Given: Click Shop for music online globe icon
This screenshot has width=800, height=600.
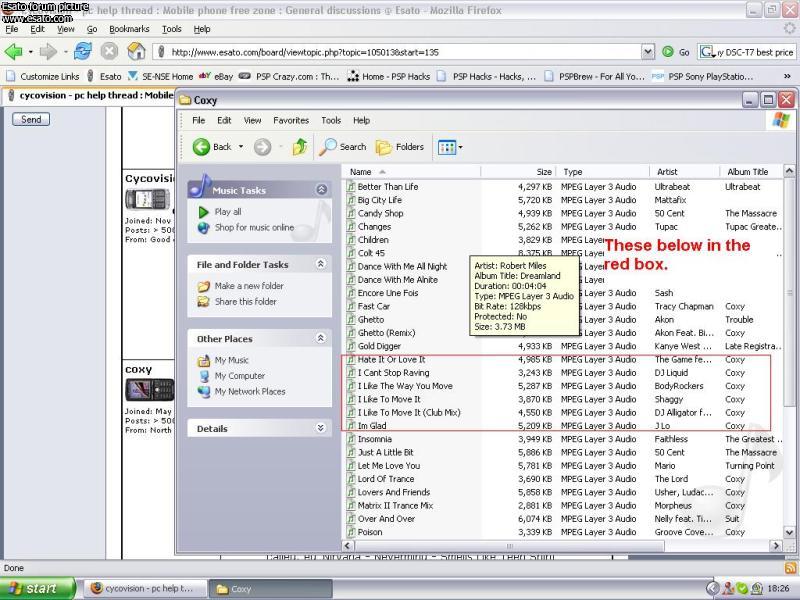Looking at the screenshot, I should point(204,228).
